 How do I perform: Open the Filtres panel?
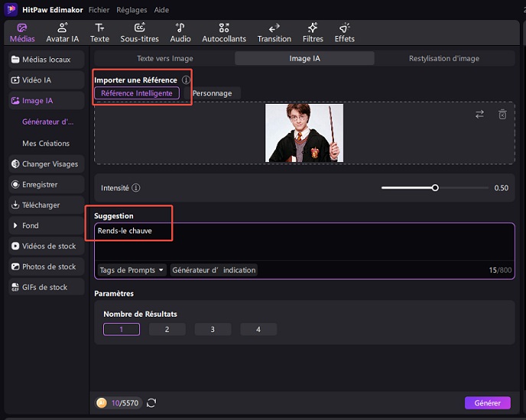tap(313, 33)
